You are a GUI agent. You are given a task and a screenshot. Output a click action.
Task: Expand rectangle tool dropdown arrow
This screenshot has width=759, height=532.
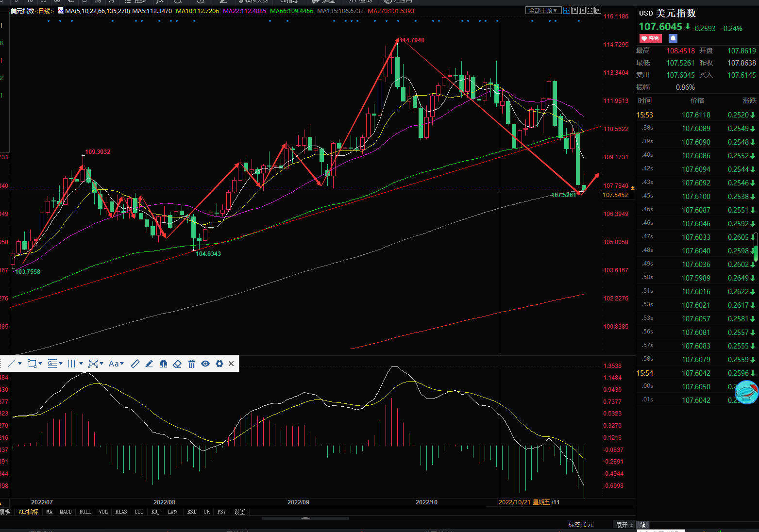[40, 364]
